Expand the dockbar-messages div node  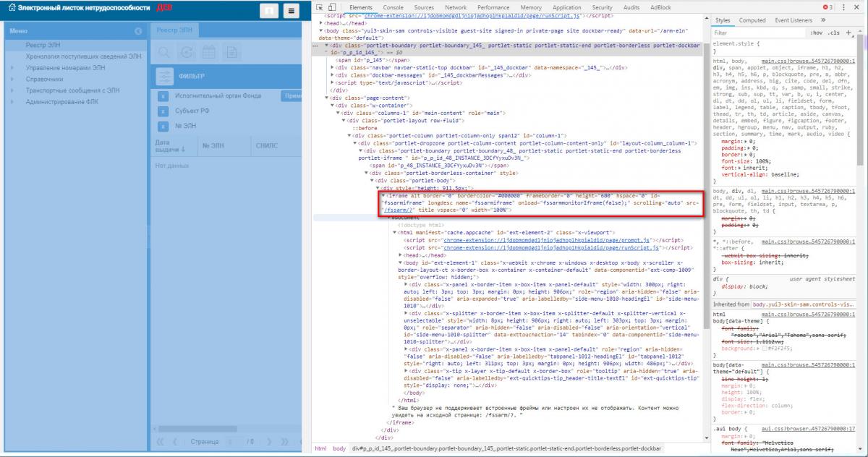click(333, 74)
